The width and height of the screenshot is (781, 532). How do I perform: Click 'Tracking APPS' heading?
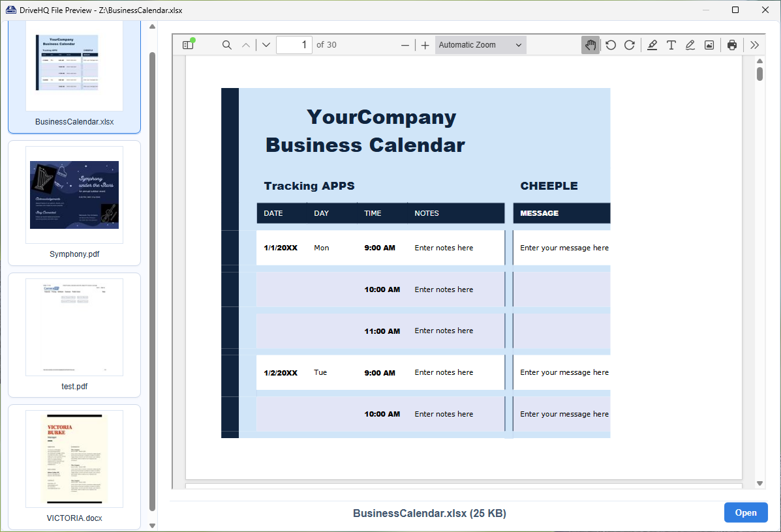[309, 186]
